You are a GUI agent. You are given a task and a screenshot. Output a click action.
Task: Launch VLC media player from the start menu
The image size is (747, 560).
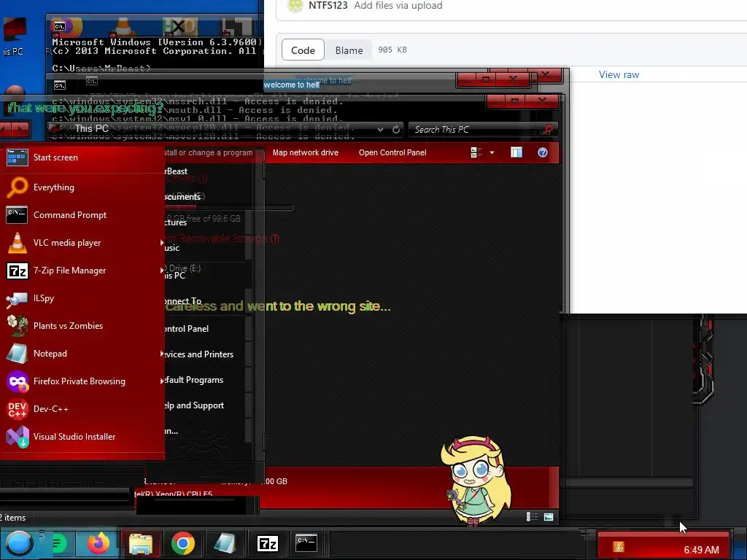click(82, 242)
